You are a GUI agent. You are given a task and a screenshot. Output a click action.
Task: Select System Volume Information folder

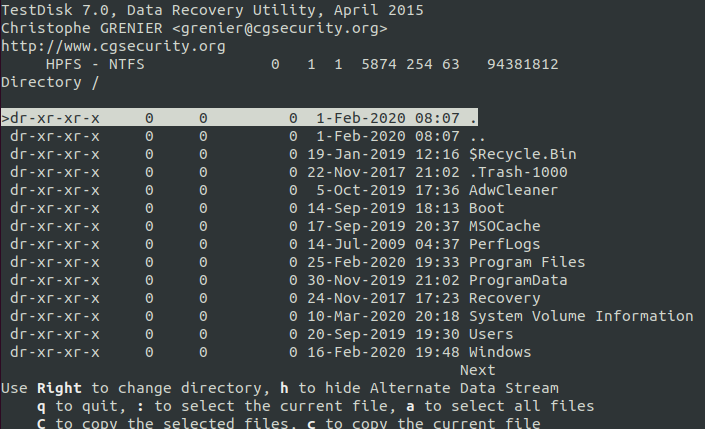click(580, 316)
